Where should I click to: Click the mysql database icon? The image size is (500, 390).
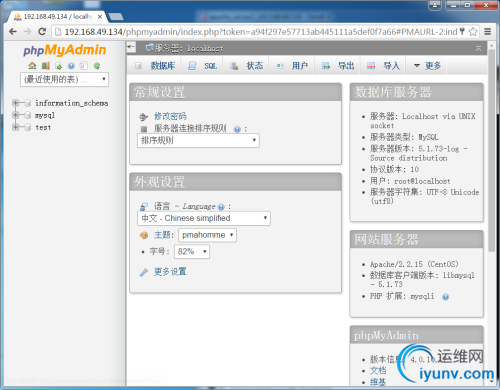[x=28, y=115]
